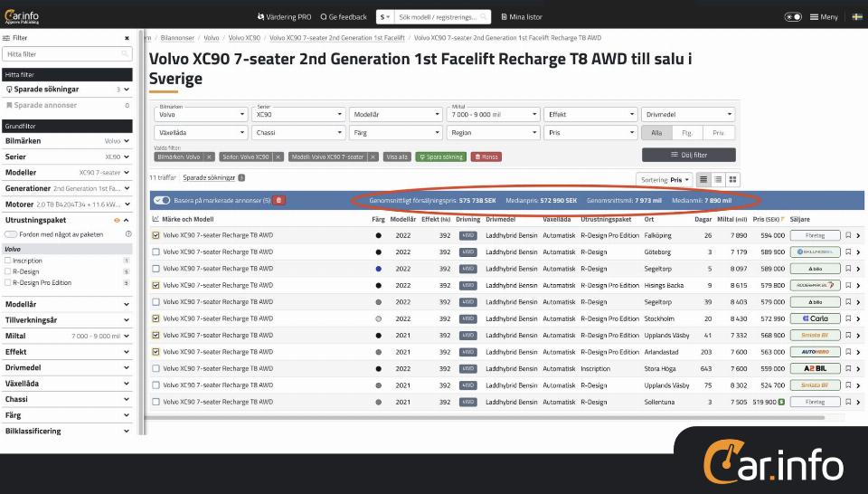
Task: Select the Alla seller tab
Action: 656,133
